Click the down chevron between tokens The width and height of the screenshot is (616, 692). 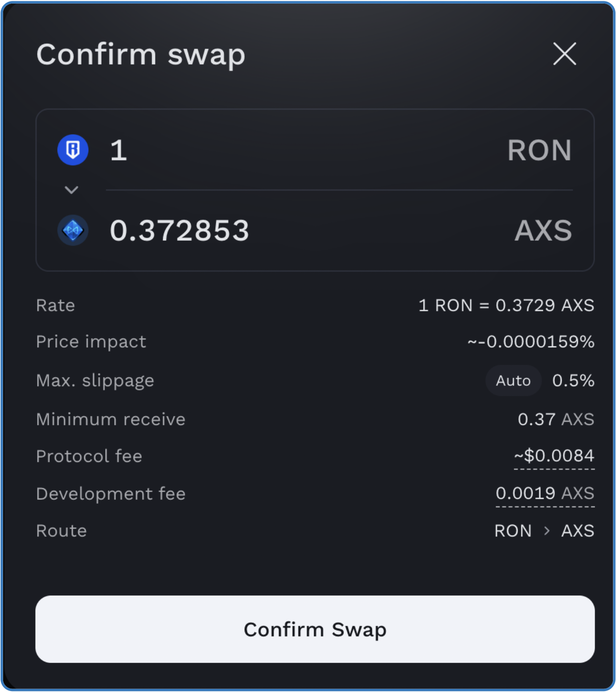(71, 190)
